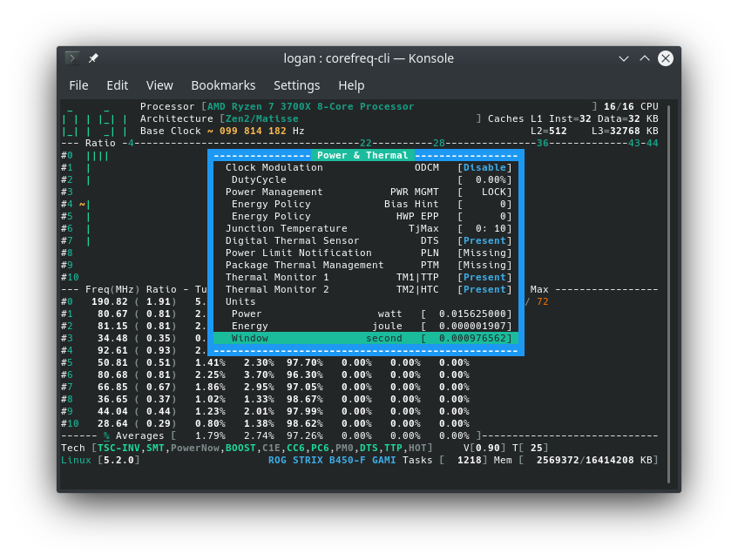The height and width of the screenshot is (560, 738).
Task: Click the DutyCycle percentage field
Action: pos(488,179)
